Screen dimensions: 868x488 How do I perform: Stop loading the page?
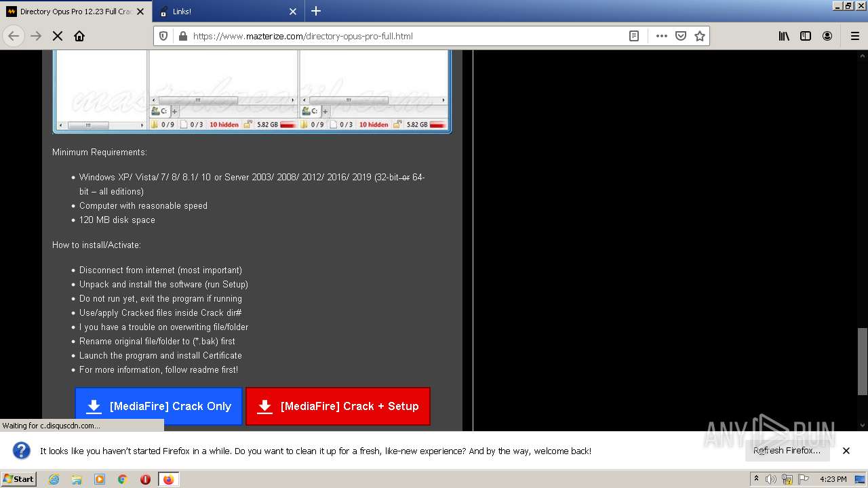(58, 36)
